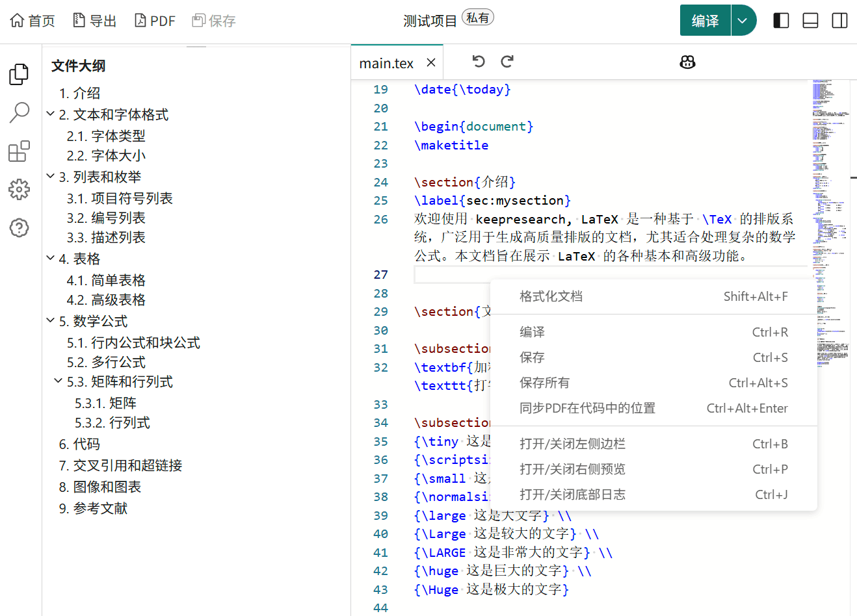857x616 pixels.
Task: Jump to outline item 5.3.1. 矩阵
Action: click(105, 404)
